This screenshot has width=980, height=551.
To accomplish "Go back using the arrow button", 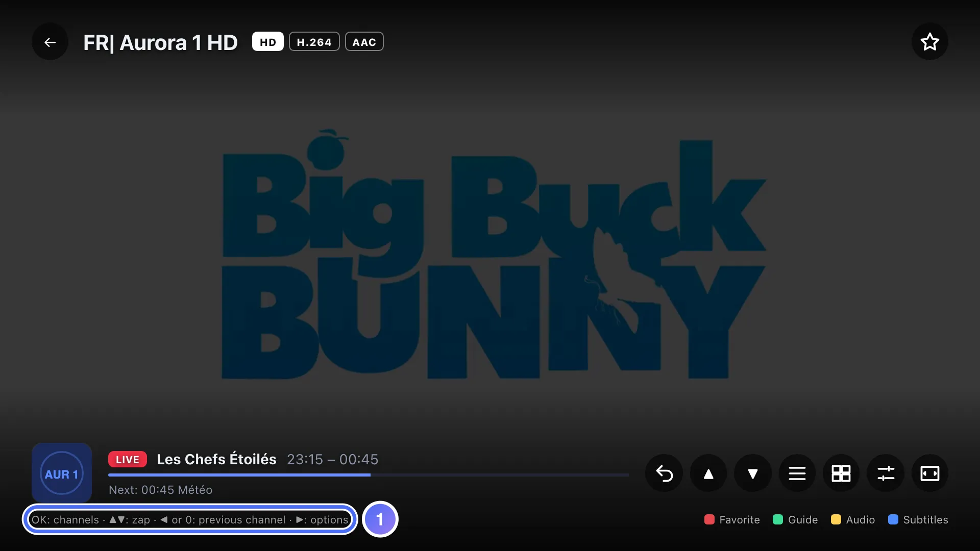I will (x=50, y=42).
